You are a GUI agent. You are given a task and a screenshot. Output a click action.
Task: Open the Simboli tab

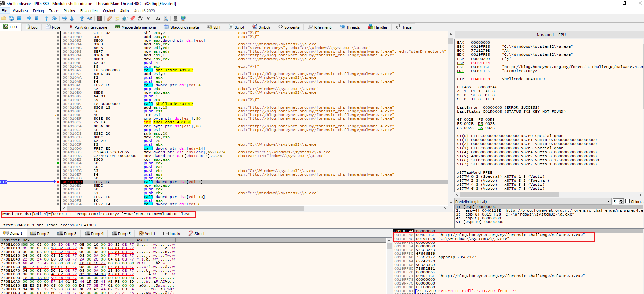261,27
